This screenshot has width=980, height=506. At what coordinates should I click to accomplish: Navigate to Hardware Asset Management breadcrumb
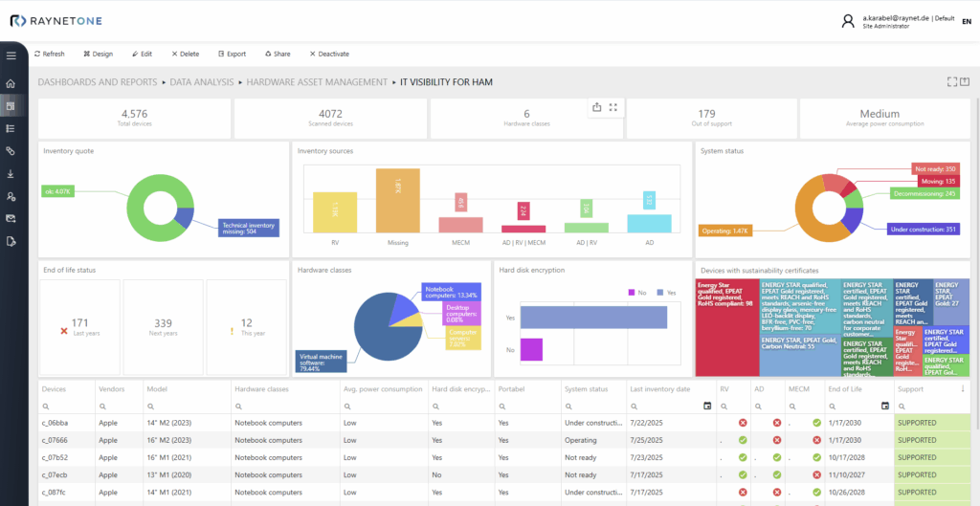tap(317, 82)
